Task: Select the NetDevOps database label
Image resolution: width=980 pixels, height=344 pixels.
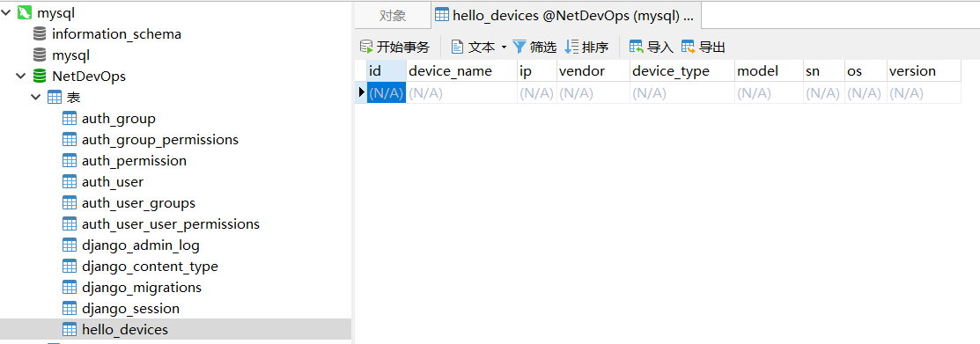Action: tap(89, 77)
